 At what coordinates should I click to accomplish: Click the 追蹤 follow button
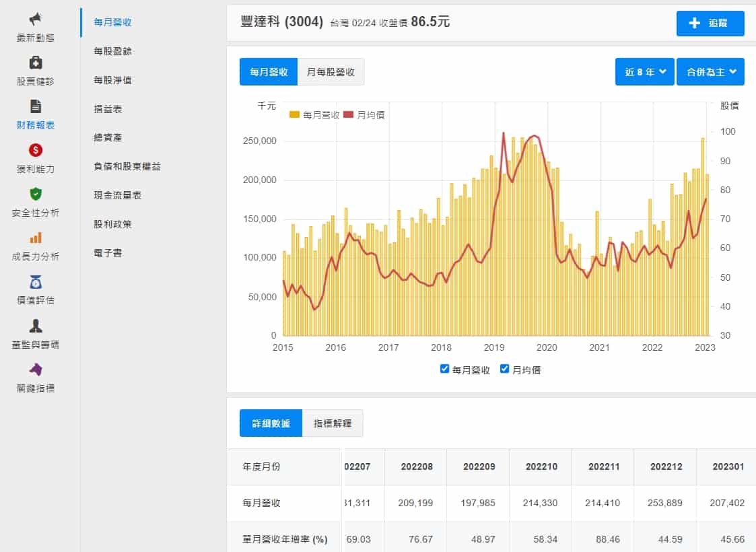point(710,24)
